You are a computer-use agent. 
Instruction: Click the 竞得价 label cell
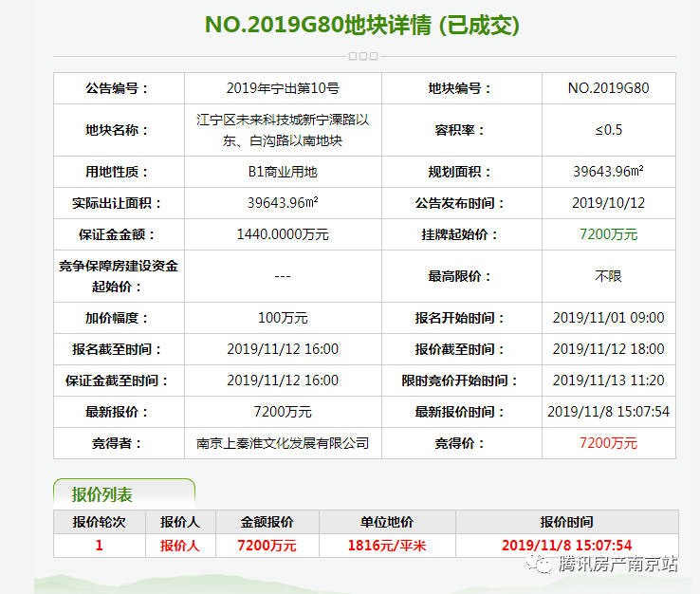[462, 443]
